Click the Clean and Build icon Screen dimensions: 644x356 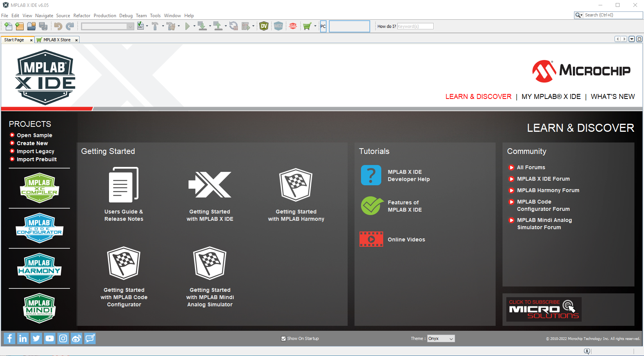click(171, 26)
